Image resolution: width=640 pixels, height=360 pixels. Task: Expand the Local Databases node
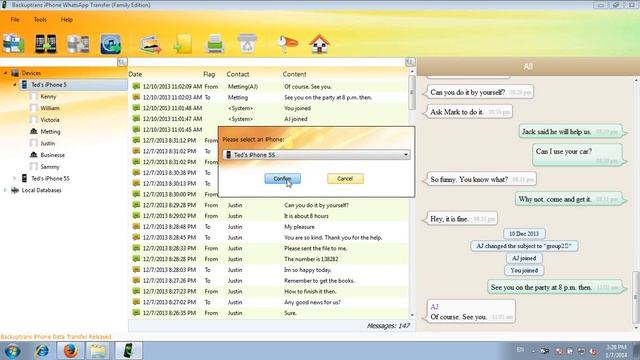point(5,190)
